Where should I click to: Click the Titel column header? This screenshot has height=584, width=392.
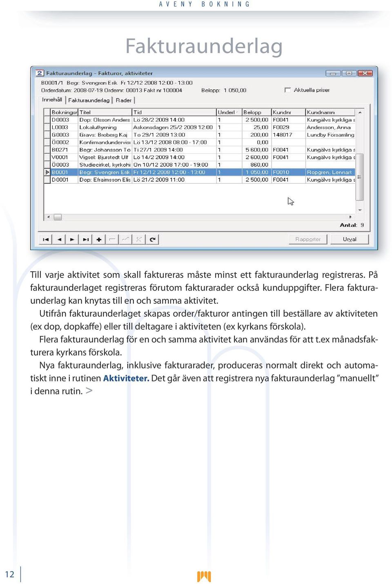(105, 112)
